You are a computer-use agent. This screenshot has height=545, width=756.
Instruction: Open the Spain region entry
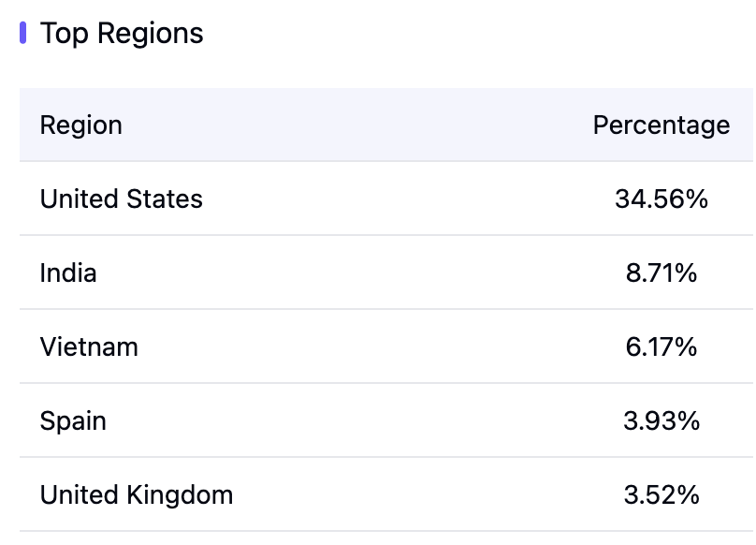pos(73,420)
